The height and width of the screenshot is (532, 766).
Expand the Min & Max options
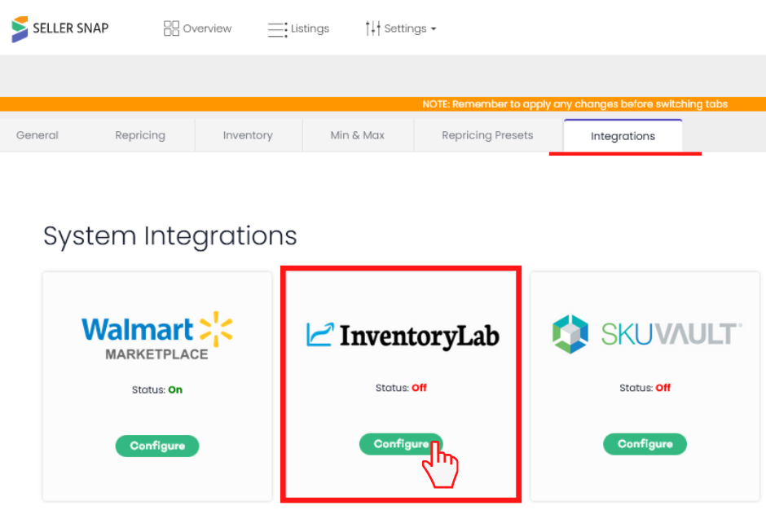(x=358, y=135)
